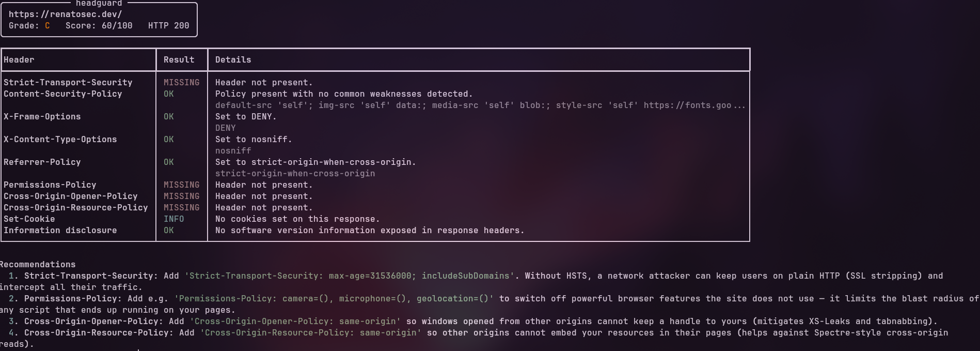980x351 pixels.
Task: Select the Score 60/100 text
Action: (99, 25)
